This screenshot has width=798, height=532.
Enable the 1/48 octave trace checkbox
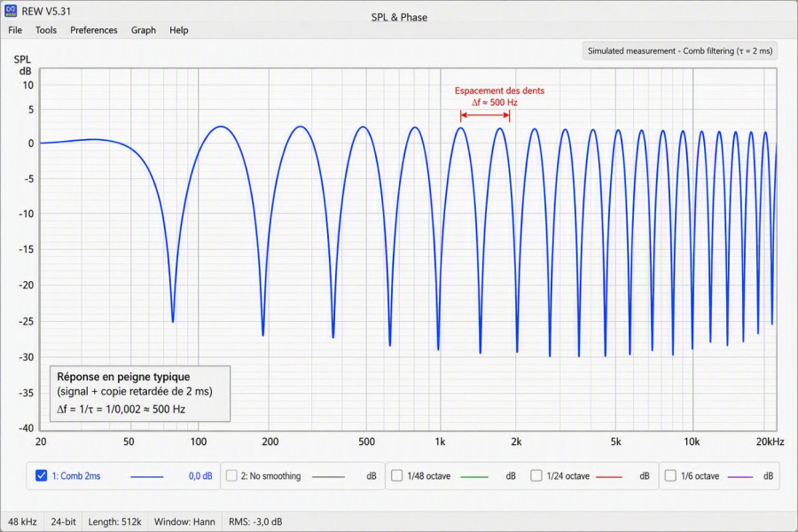397,475
